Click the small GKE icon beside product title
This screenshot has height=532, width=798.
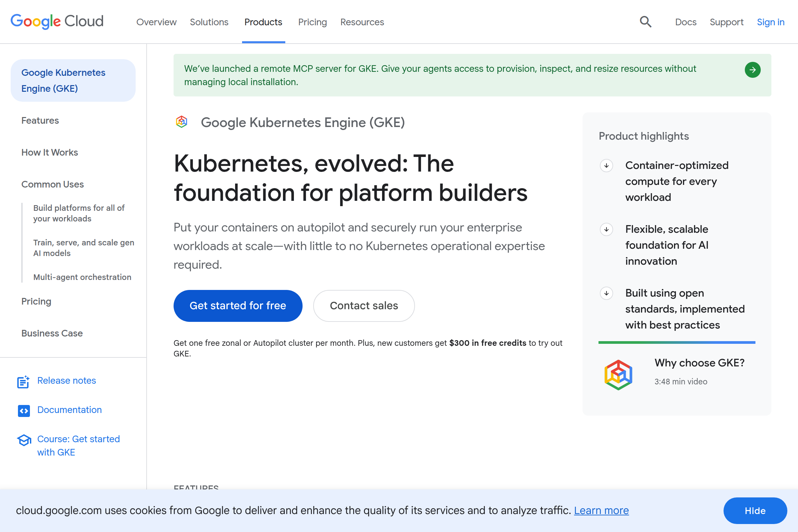[x=182, y=122]
